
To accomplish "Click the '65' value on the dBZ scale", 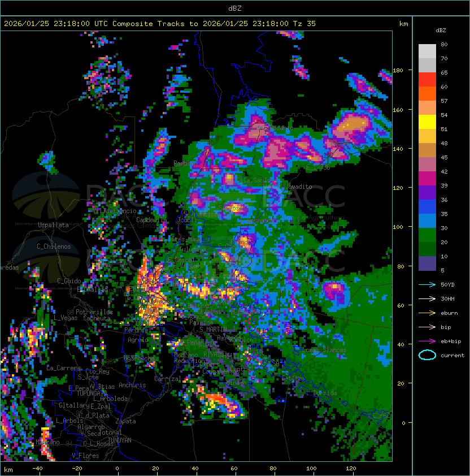I will pos(444,72).
